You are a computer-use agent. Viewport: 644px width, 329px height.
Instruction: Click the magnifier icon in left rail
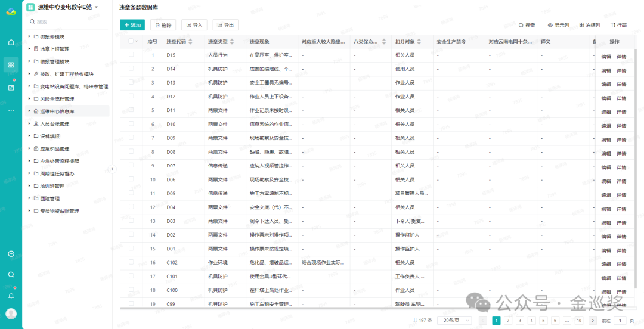(11, 274)
